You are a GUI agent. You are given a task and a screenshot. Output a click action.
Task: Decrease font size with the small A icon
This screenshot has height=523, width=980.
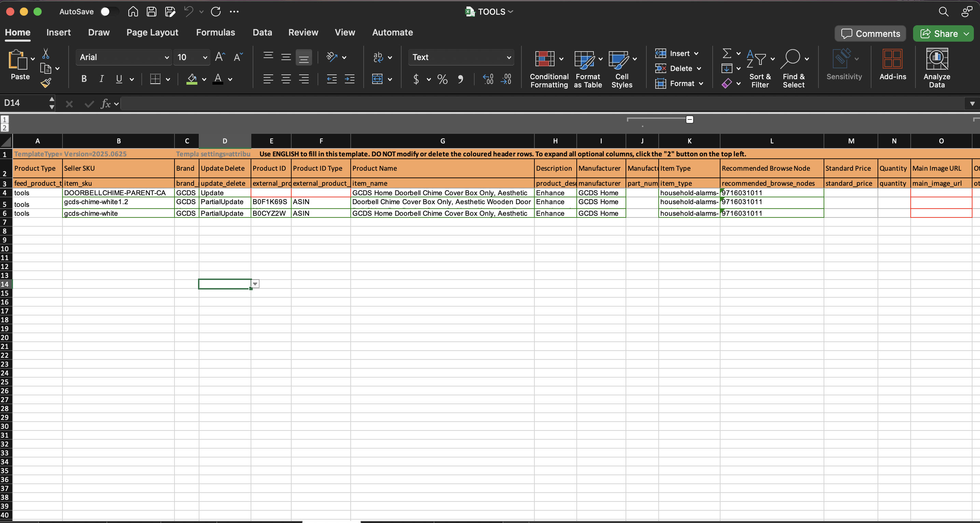tap(238, 57)
